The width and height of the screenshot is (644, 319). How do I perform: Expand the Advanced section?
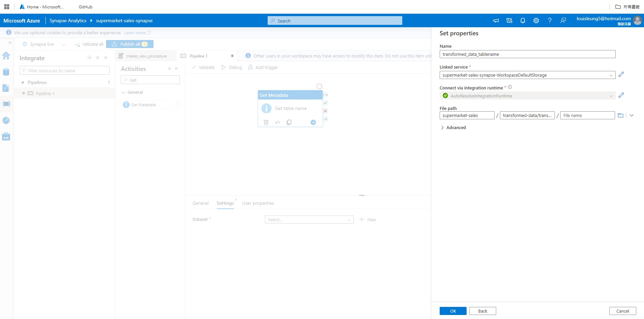point(452,127)
